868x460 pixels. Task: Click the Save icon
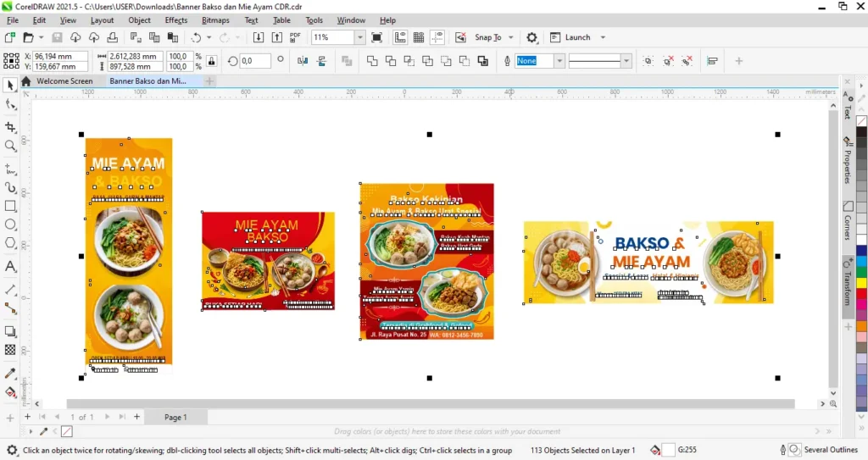57,37
